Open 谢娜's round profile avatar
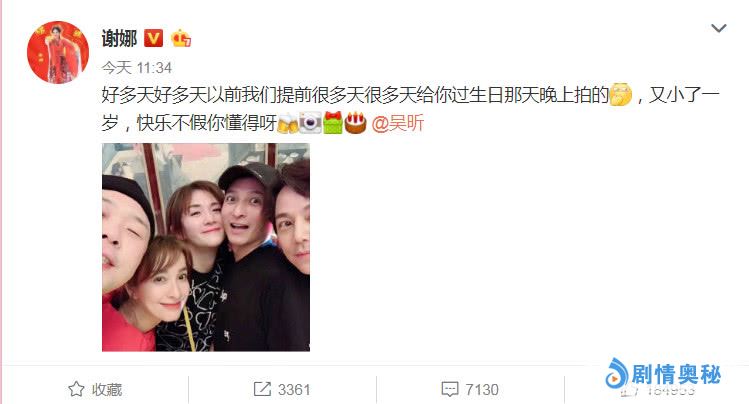The height and width of the screenshot is (404, 749). pyautogui.click(x=58, y=53)
